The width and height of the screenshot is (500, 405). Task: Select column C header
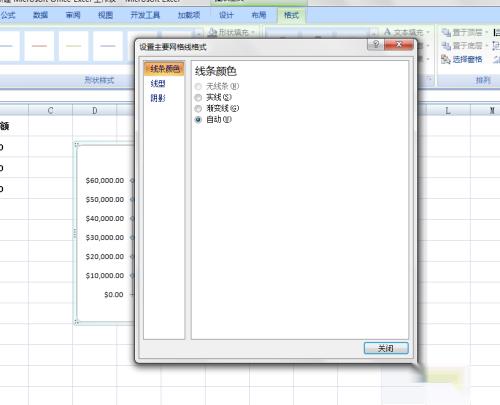(x=50, y=110)
